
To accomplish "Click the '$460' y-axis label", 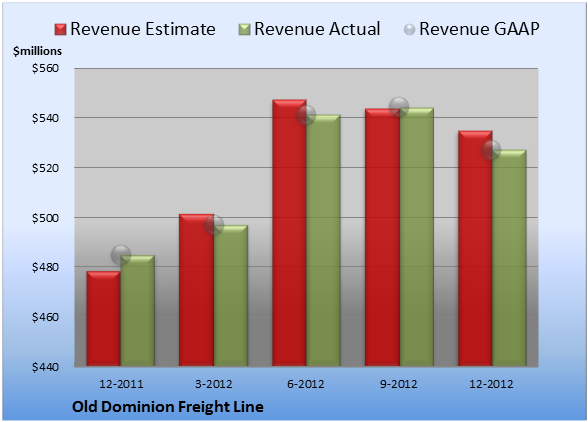I will pyautogui.click(x=45, y=317).
